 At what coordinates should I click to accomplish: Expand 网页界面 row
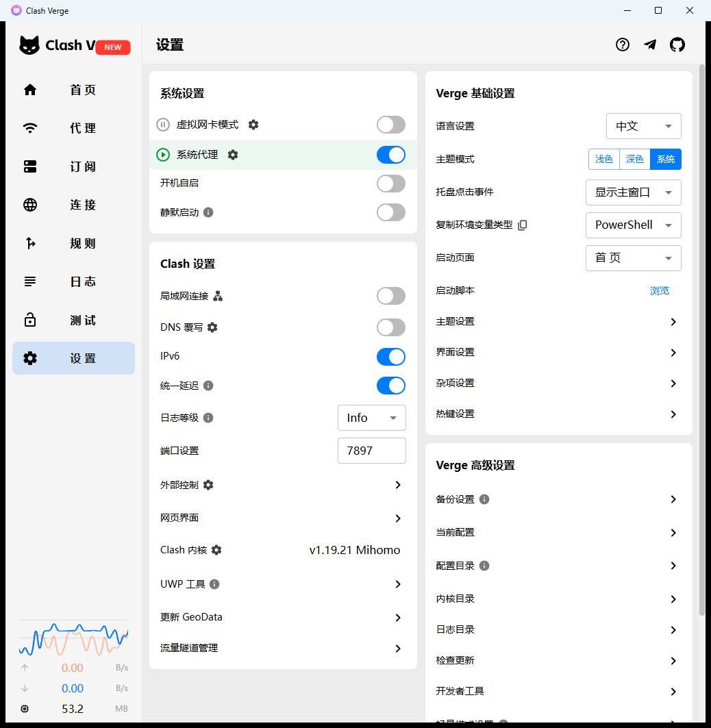(283, 518)
